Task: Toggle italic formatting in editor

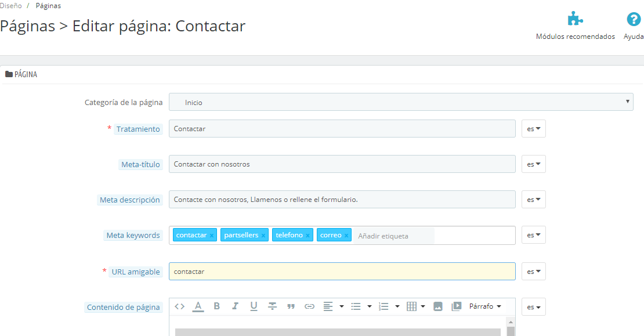Action: point(236,306)
